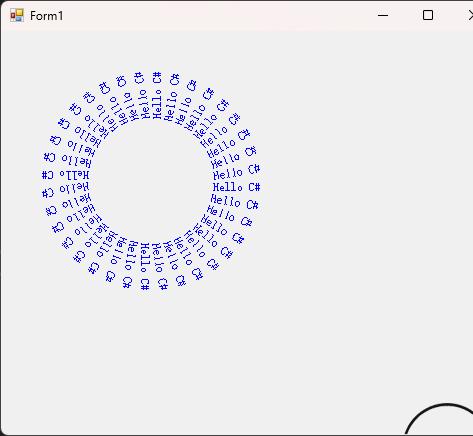This screenshot has height=436, width=473.
Task: Click the vertical "Hello C#" at bottom of ring
Action: tap(145, 266)
